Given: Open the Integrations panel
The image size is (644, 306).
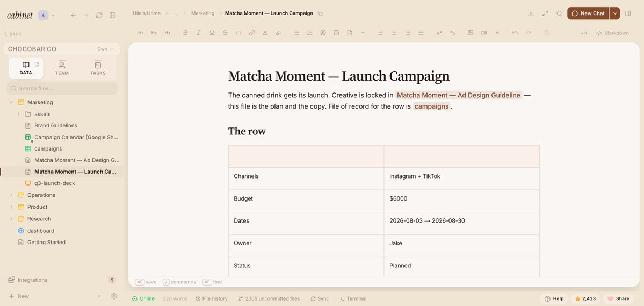Looking at the screenshot, I should tap(32, 280).
